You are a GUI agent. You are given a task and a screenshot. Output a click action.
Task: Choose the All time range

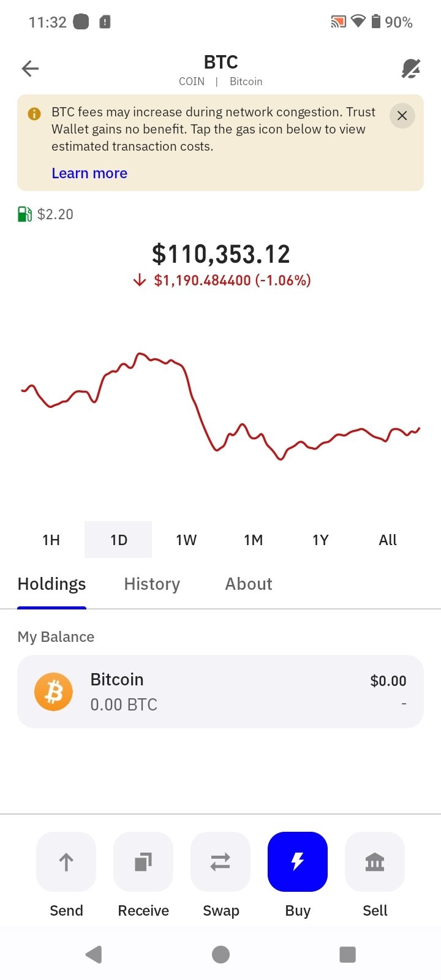[x=388, y=540]
